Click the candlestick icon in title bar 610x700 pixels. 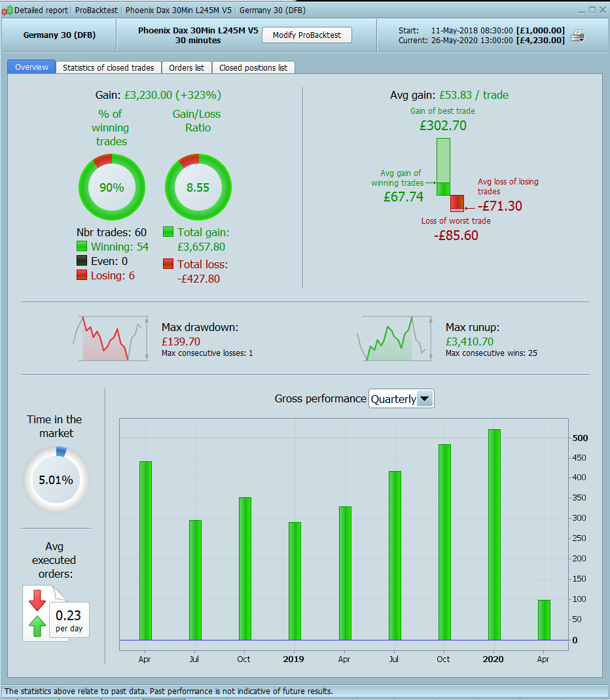point(7,10)
